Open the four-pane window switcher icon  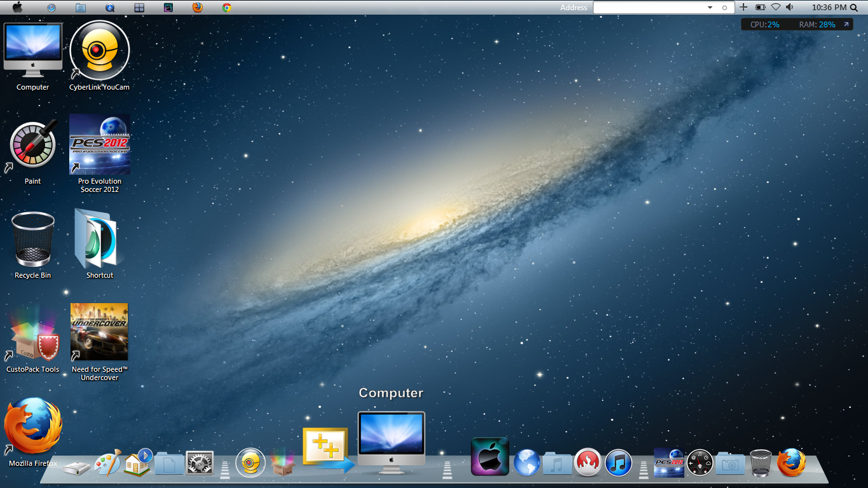click(x=139, y=8)
